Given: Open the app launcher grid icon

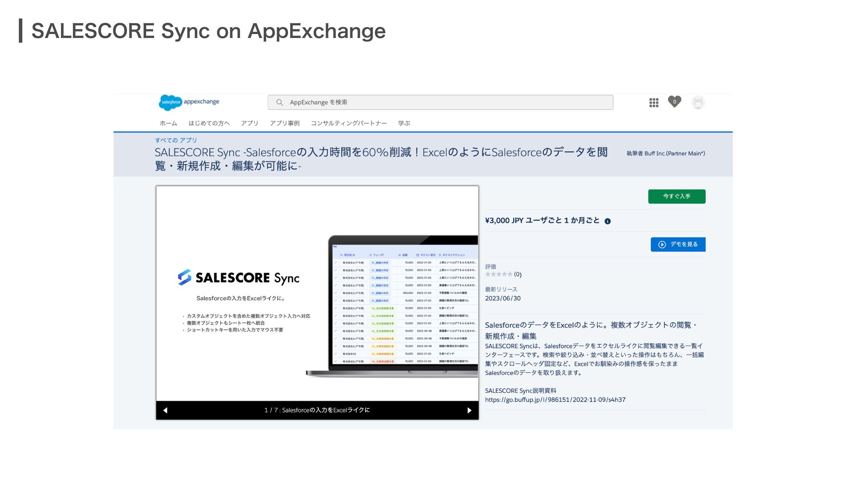Looking at the screenshot, I should 654,103.
